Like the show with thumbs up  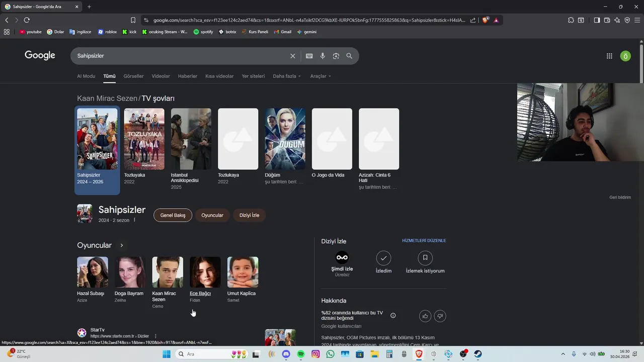(425, 316)
